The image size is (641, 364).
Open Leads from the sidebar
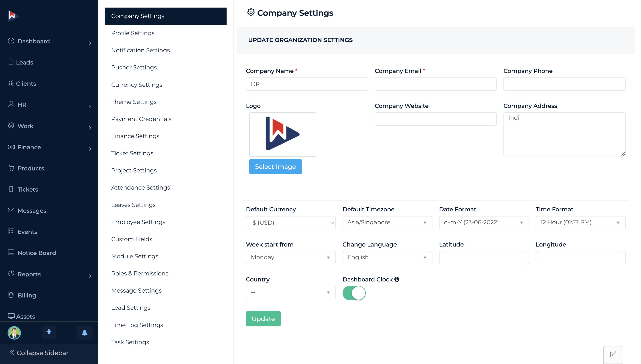pyautogui.click(x=24, y=62)
